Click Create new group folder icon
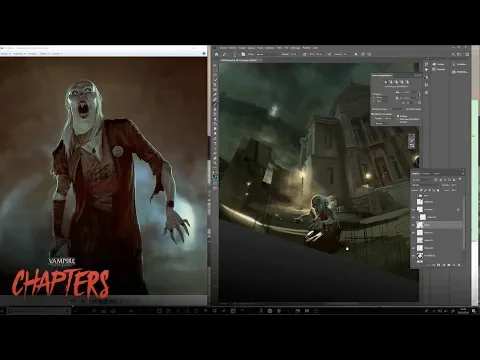 [x=449, y=265]
